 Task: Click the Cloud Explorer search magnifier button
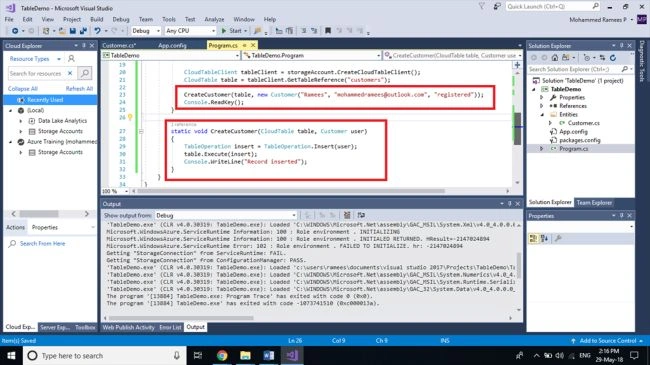click(85, 73)
